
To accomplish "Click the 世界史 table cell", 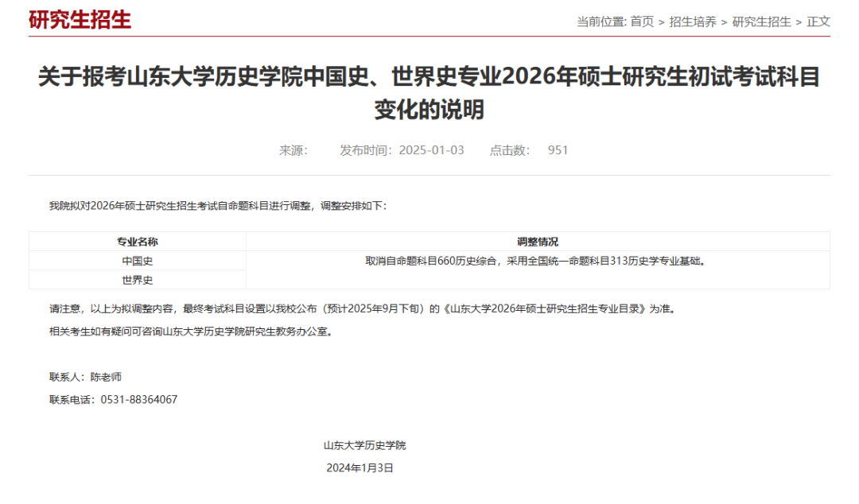I will 138,280.
